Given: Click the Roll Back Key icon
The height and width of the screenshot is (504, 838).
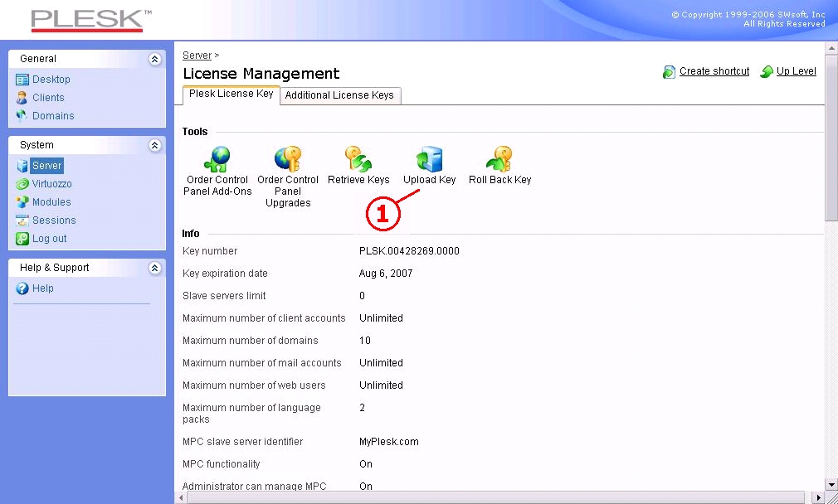Looking at the screenshot, I should point(499,158).
